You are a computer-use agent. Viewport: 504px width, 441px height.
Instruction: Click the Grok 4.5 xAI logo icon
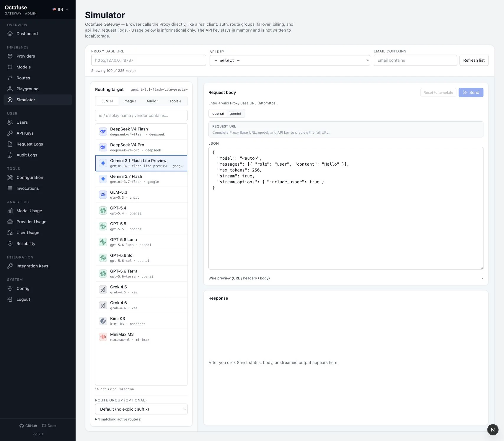[103, 289]
